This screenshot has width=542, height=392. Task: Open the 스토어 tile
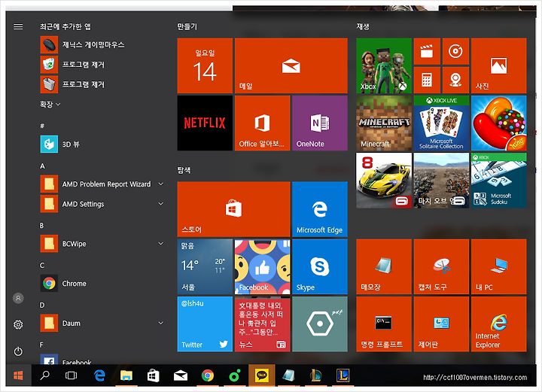click(233, 209)
